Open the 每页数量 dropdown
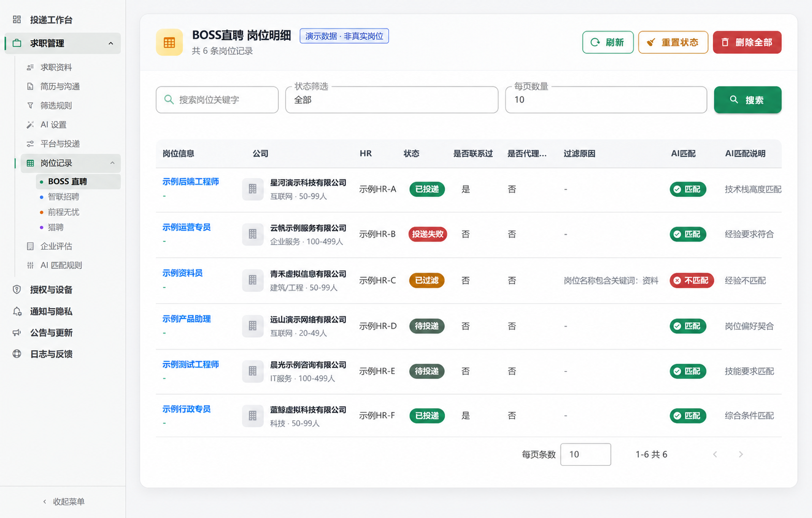This screenshot has width=812, height=518. 606,100
